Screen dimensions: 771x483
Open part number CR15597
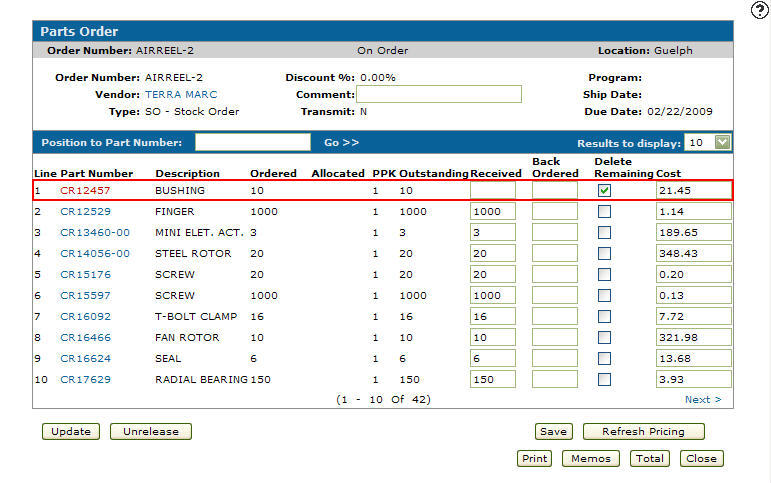tap(85, 296)
